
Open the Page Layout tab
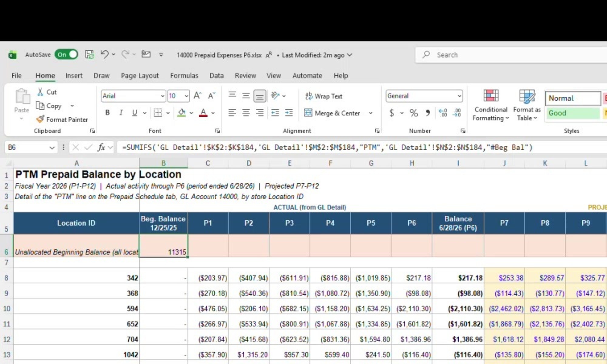[x=140, y=76]
